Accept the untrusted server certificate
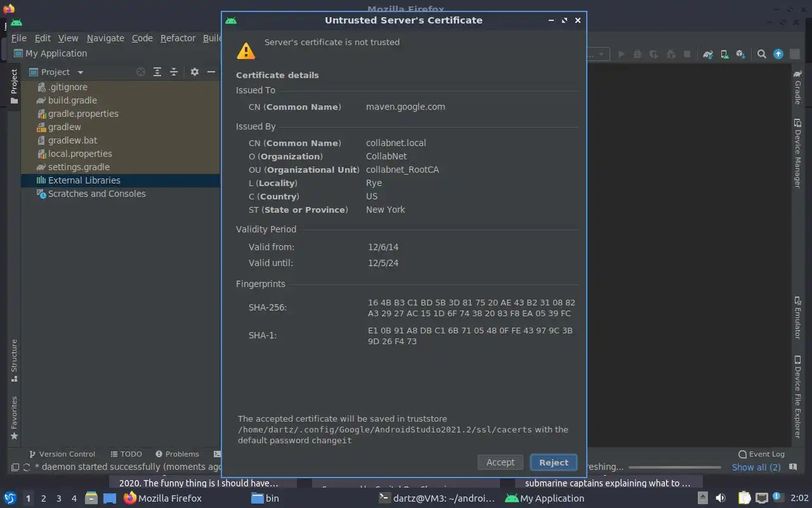 click(501, 462)
